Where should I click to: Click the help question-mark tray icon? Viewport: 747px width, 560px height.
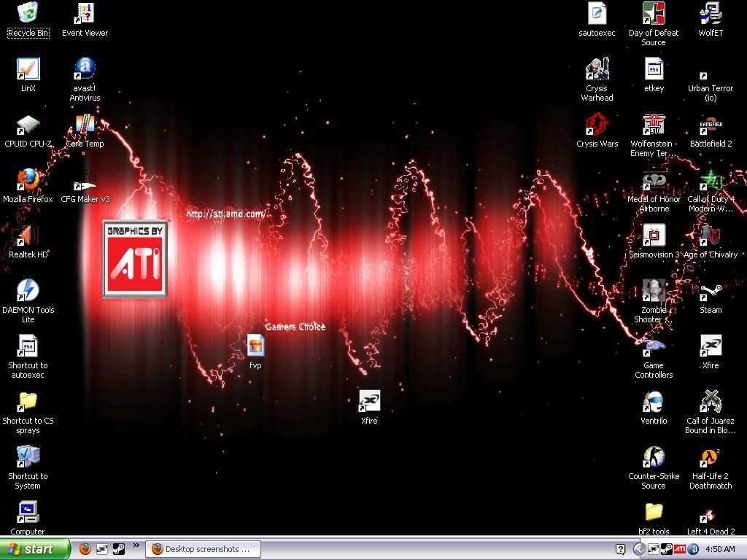(620, 550)
